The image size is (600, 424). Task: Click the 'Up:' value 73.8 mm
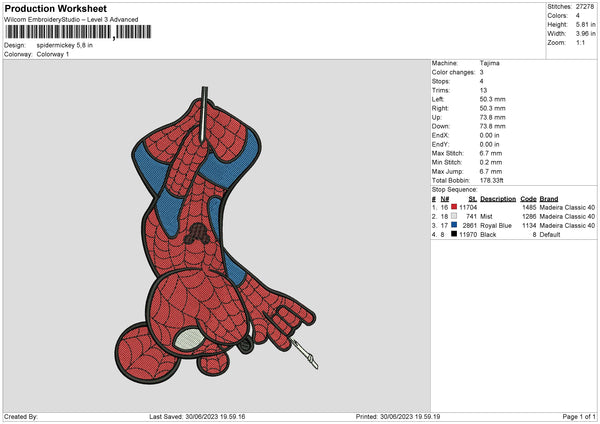(x=492, y=117)
